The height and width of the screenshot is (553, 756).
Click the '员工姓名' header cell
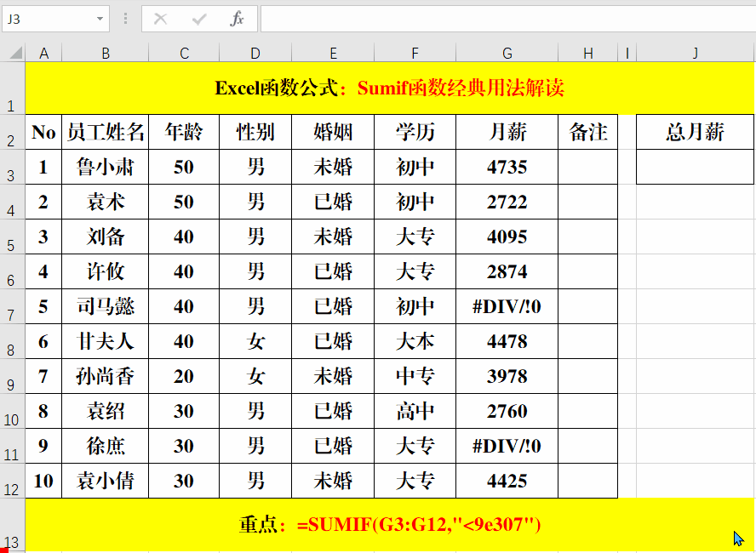tap(105, 132)
